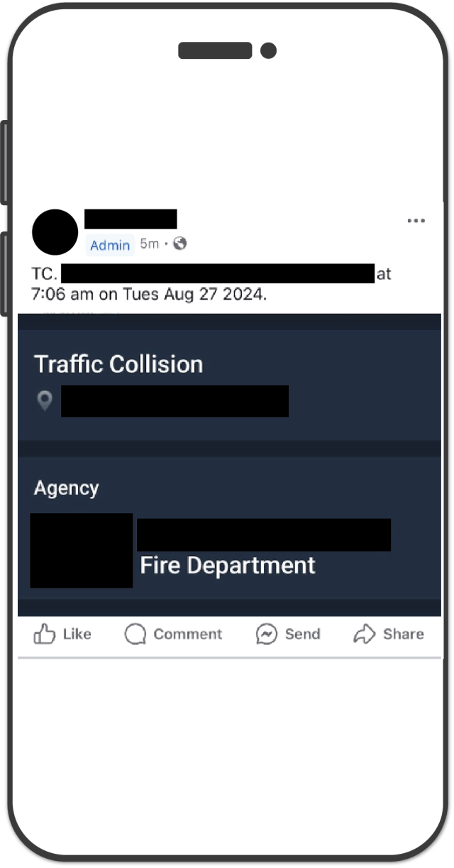
Task: Click the post text dated Aug 27 2024
Action: [149, 294]
